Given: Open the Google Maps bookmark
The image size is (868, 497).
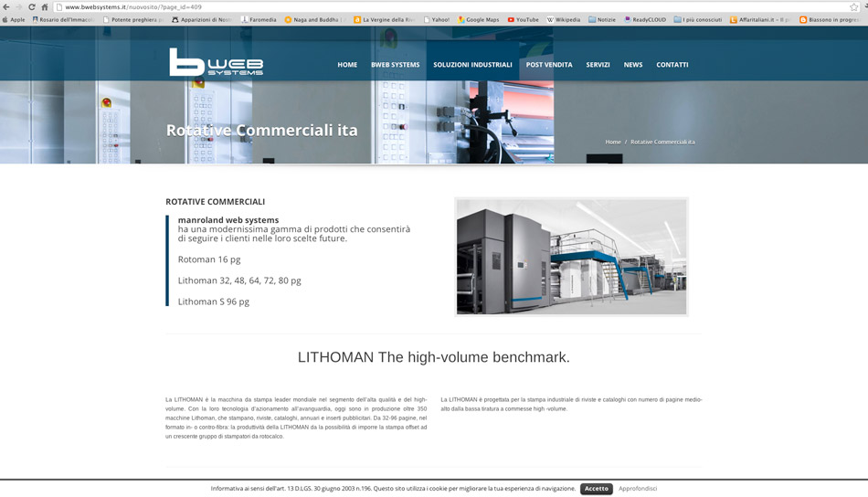Looking at the screenshot, I should [x=478, y=19].
